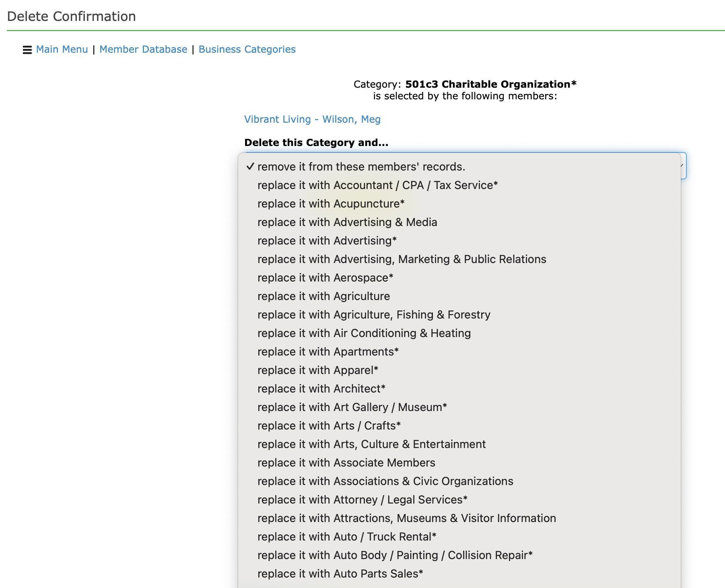
Task: Pick replace it with Aerospace option
Action: pos(325,278)
